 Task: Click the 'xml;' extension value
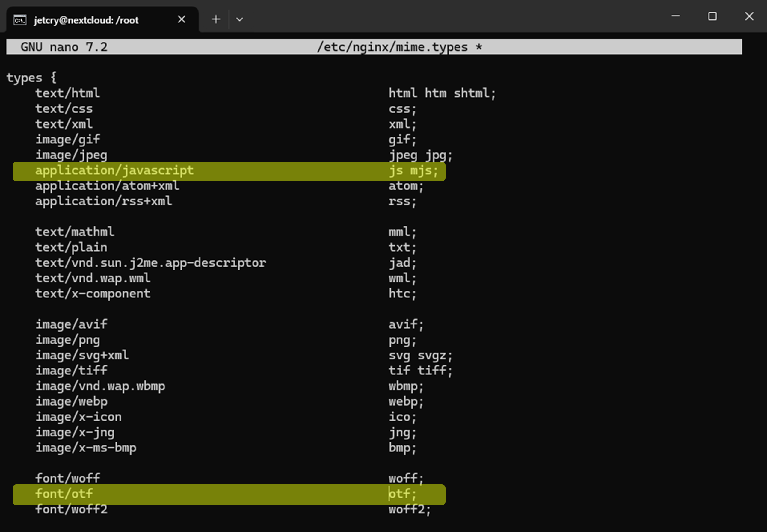click(403, 124)
